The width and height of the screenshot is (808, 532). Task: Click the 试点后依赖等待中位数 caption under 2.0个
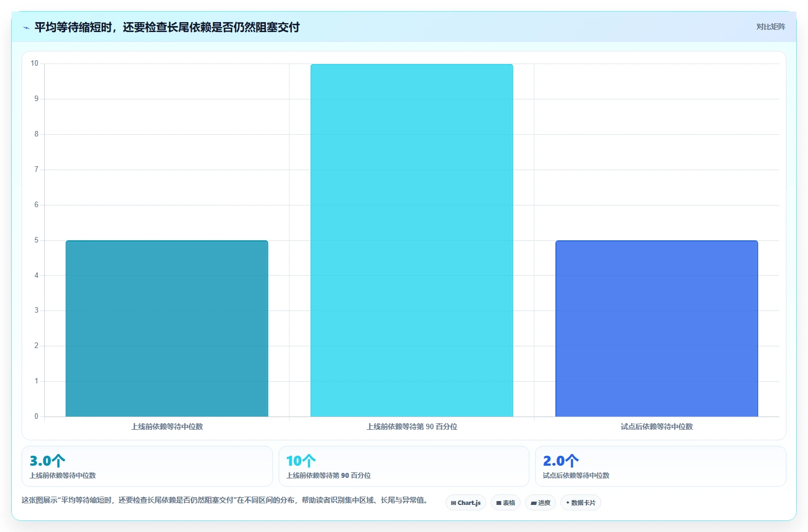[x=576, y=476]
